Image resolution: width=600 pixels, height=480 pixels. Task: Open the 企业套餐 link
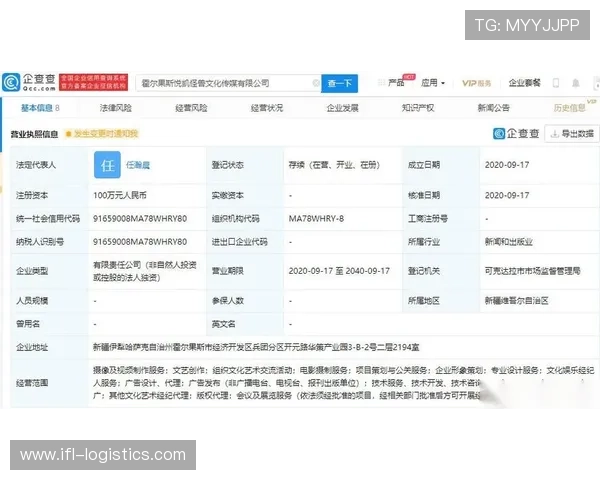[524, 83]
